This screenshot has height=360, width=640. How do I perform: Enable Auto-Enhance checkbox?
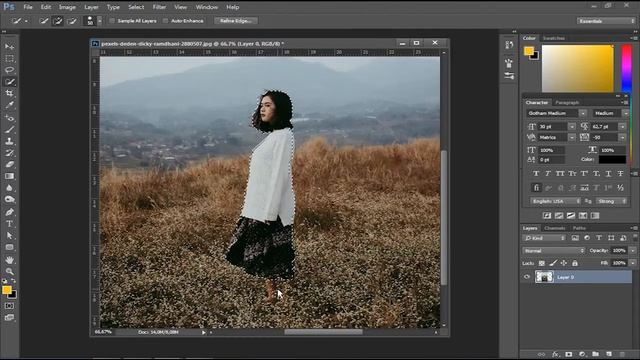coord(165,21)
